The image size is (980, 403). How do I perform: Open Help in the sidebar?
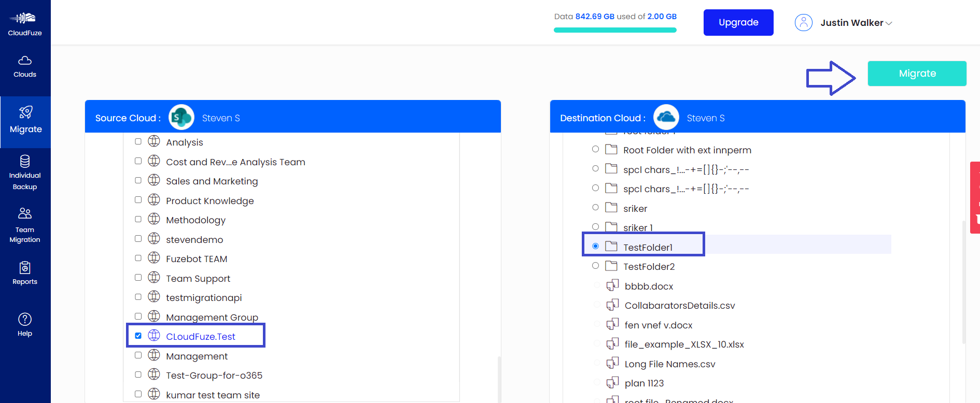click(25, 325)
